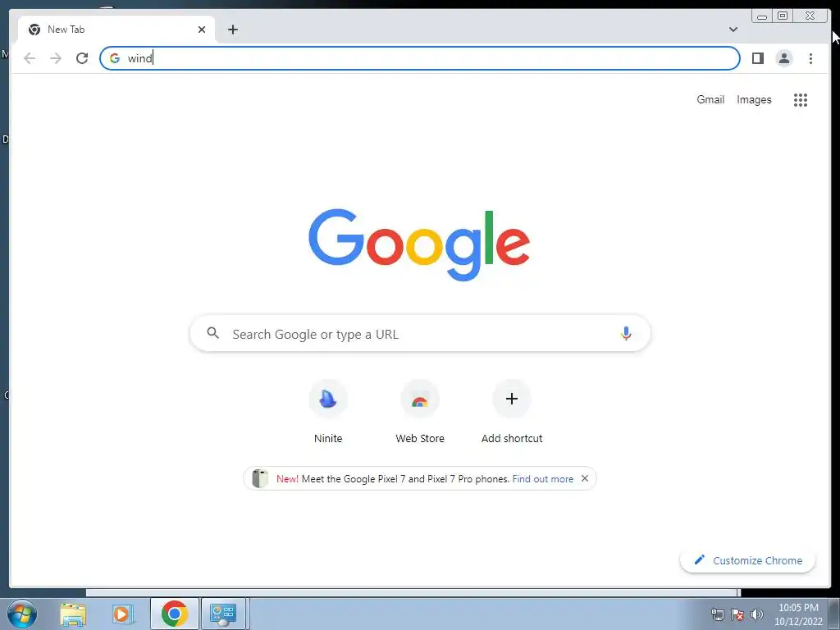Open the profile avatar menu
The width and height of the screenshot is (840, 630).
783,58
